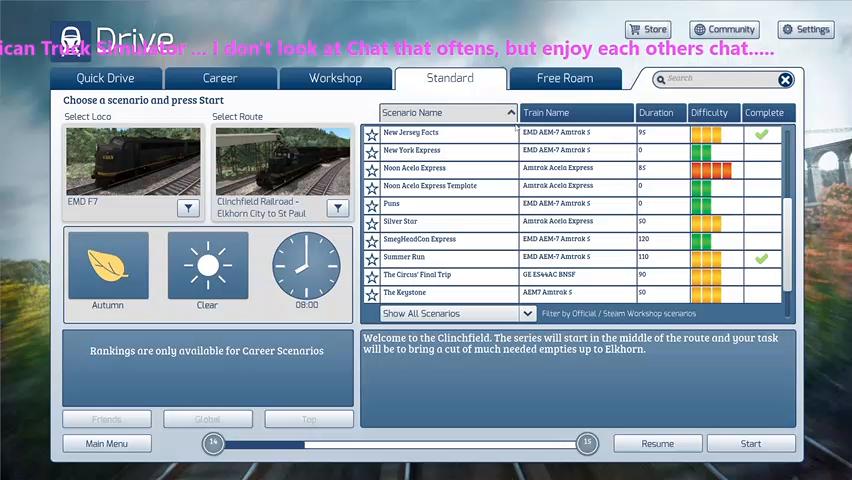Switch to the Quick Drive tab
852x480 pixels.
106,78
